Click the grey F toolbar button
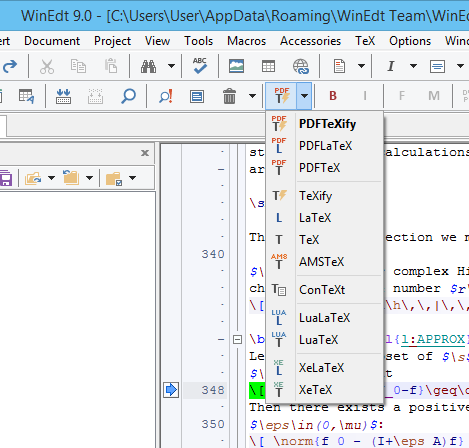469x448 pixels. pyautogui.click(x=402, y=96)
